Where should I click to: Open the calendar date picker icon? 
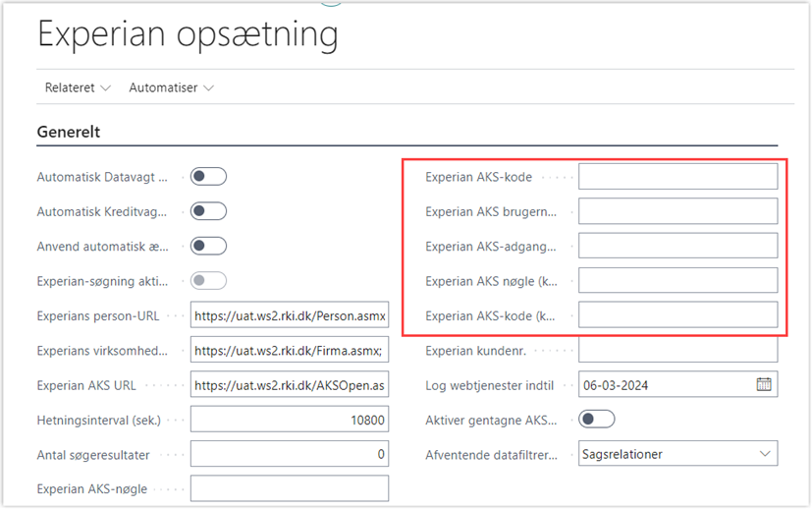pos(764,384)
